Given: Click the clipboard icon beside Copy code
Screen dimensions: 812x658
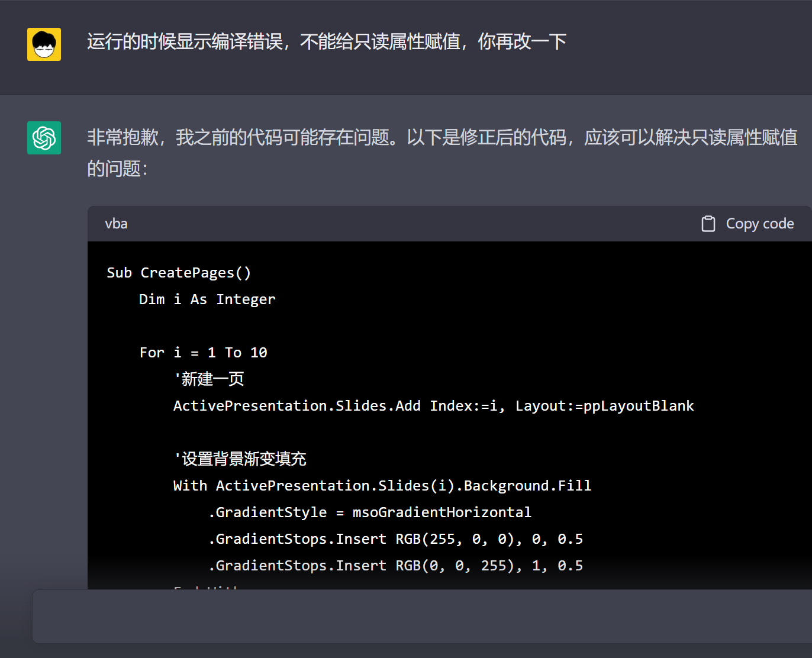Looking at the screenshot, I should point(708,224).
